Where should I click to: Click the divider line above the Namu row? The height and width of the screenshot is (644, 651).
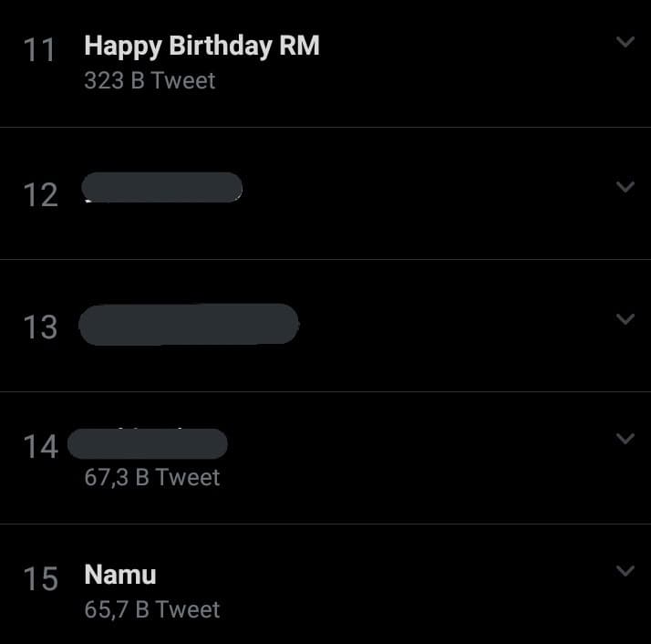(325, 524)
